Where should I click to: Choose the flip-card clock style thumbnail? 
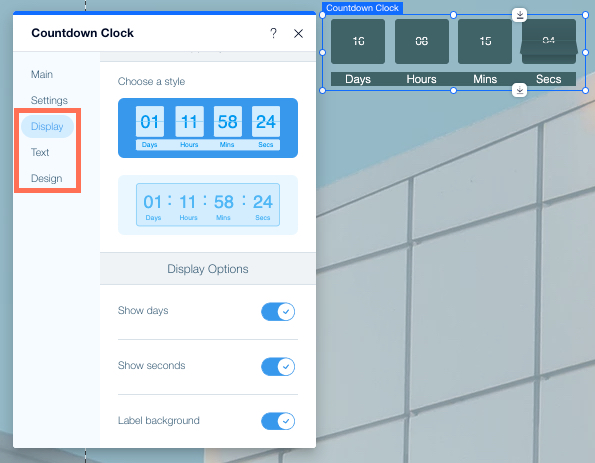click(208, 128)
